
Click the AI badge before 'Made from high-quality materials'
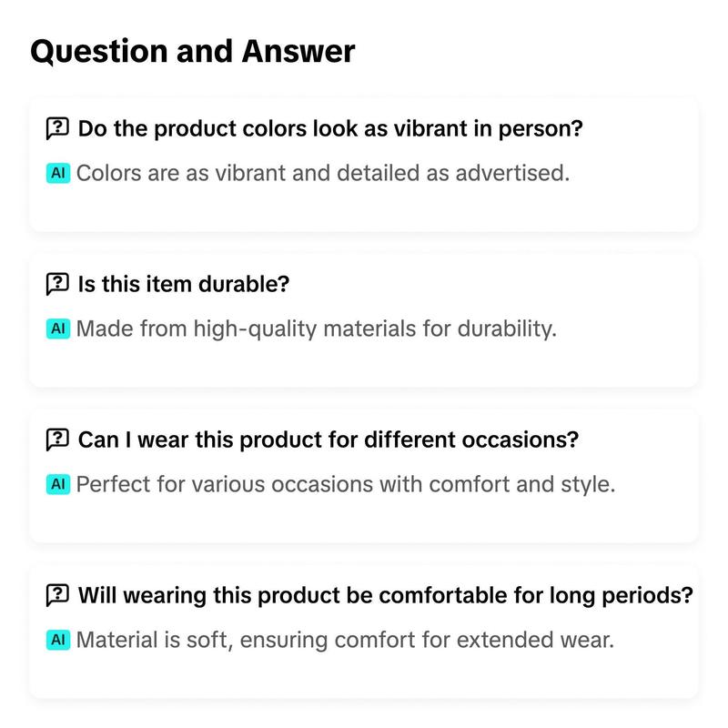click(58, 329)
